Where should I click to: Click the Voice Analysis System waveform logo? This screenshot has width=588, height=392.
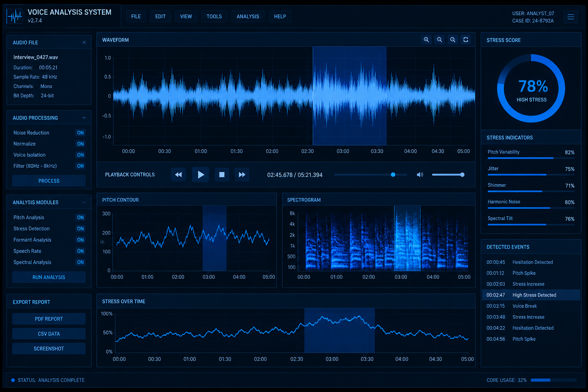click(x=15, y=16)
